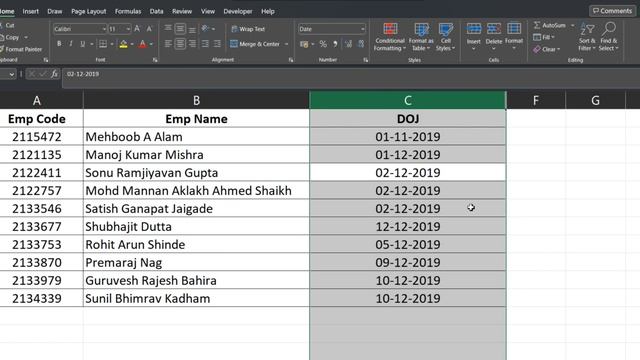Open the Comments pane button
This screenshot has width=640, height=360.
(612, 11)
